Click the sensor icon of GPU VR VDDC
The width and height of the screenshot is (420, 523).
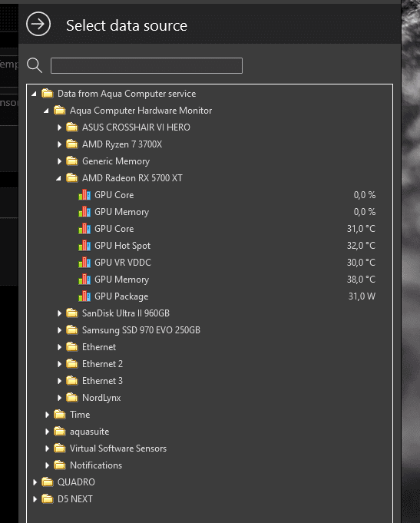pos(84,263)
